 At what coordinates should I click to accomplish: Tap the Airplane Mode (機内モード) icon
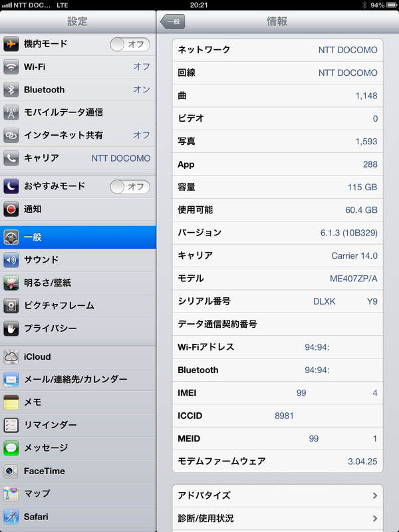pos(11,44)
